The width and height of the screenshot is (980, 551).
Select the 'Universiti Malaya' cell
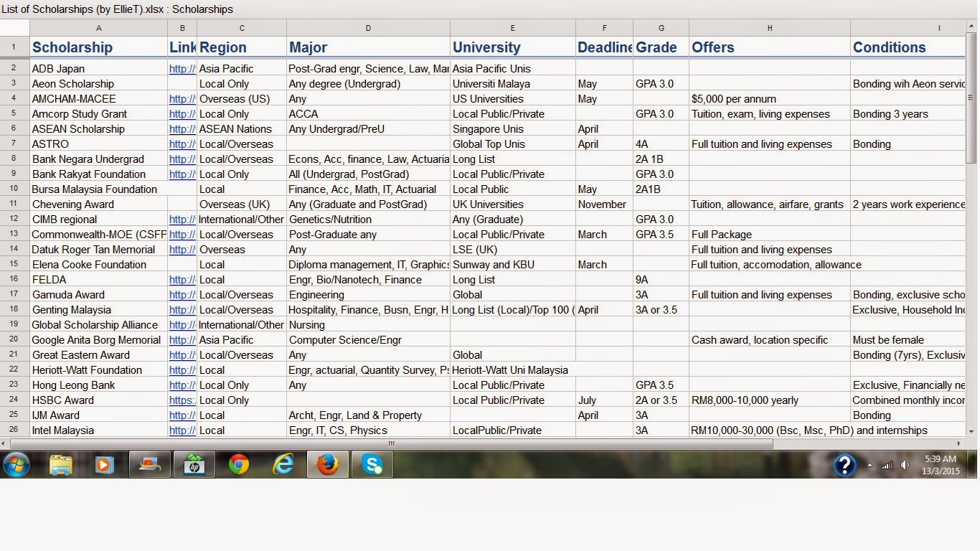(x=513, y=84)
